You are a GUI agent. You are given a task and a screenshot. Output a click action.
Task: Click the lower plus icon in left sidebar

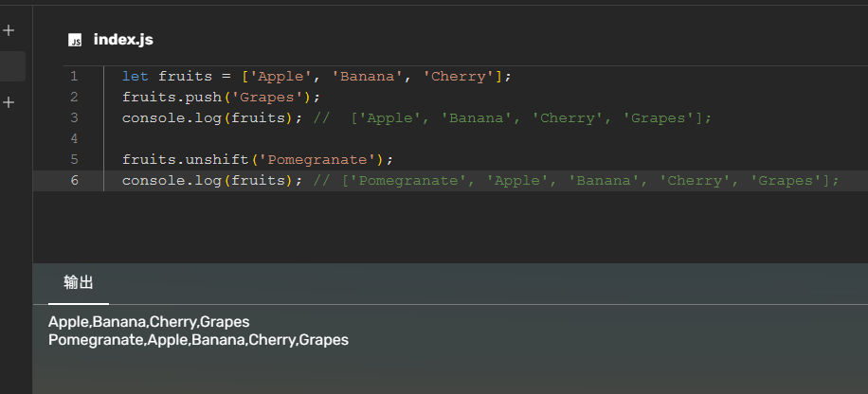9,102
